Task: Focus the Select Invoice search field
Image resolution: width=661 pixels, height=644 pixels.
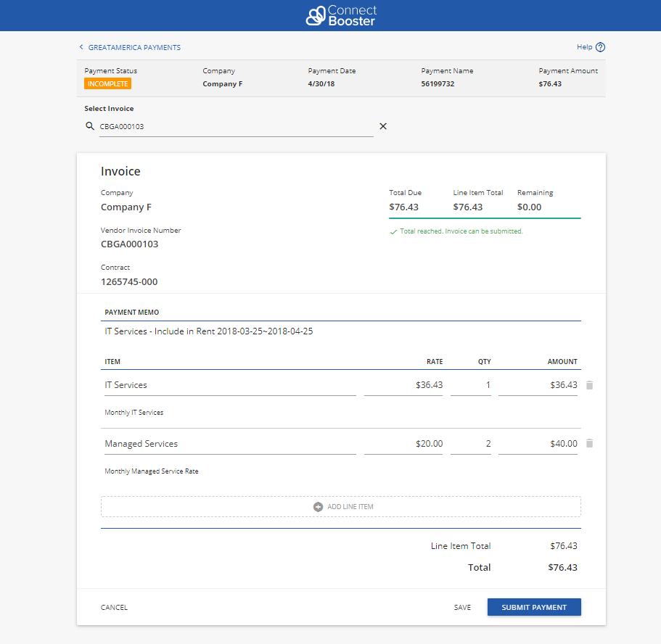Action: (x=236, y=126)
